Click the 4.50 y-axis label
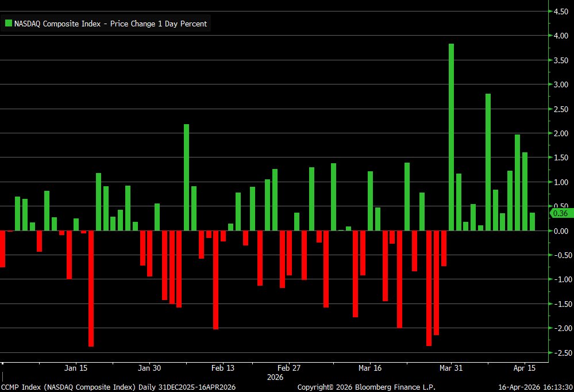 click(561, 11)
